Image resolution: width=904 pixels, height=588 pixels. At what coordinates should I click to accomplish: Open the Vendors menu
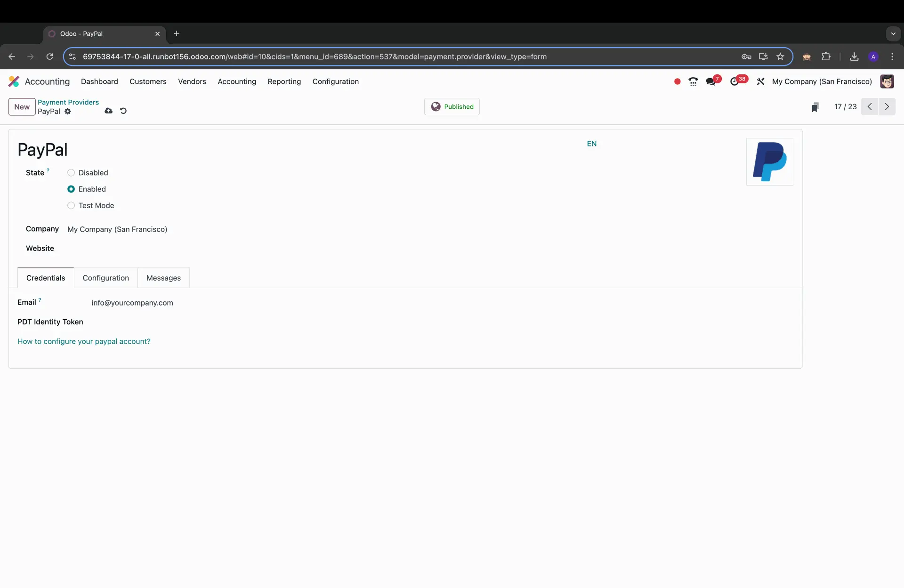pyautogui.click(x=192, y=81)
